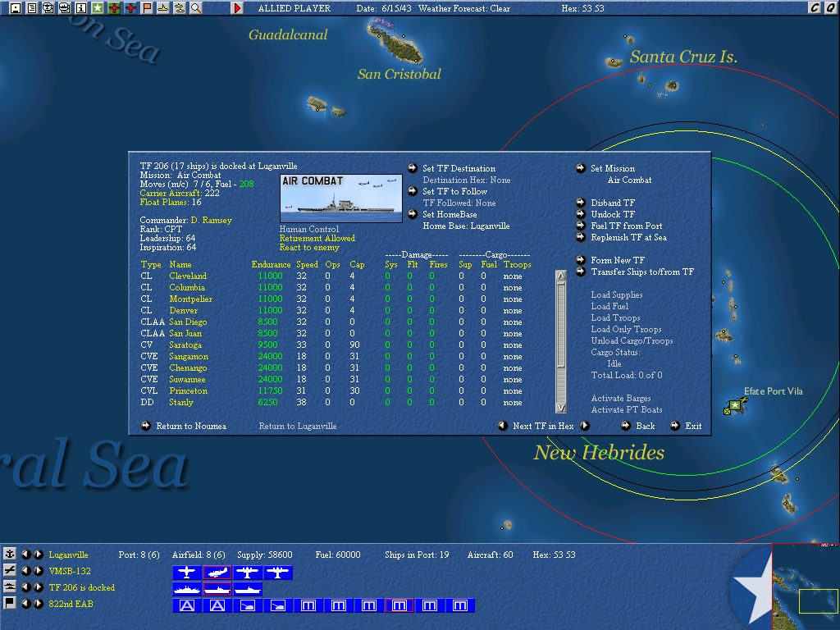Click the Back button

click(645, 426)
